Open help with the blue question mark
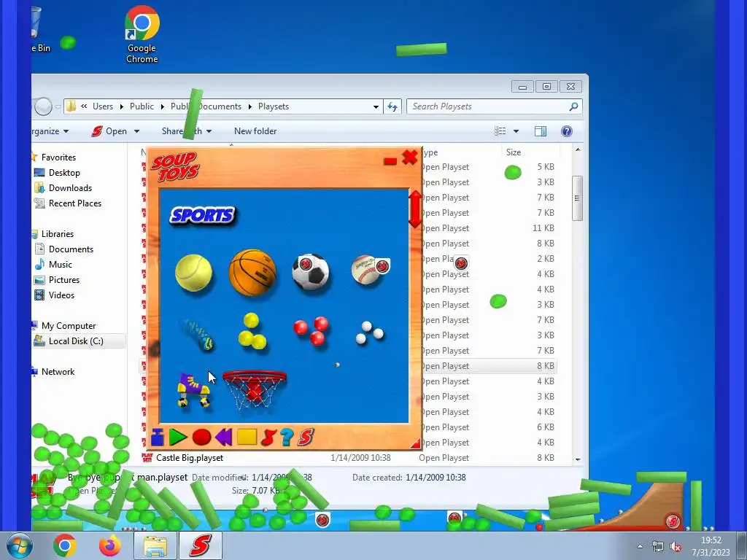 click(287, 437)
